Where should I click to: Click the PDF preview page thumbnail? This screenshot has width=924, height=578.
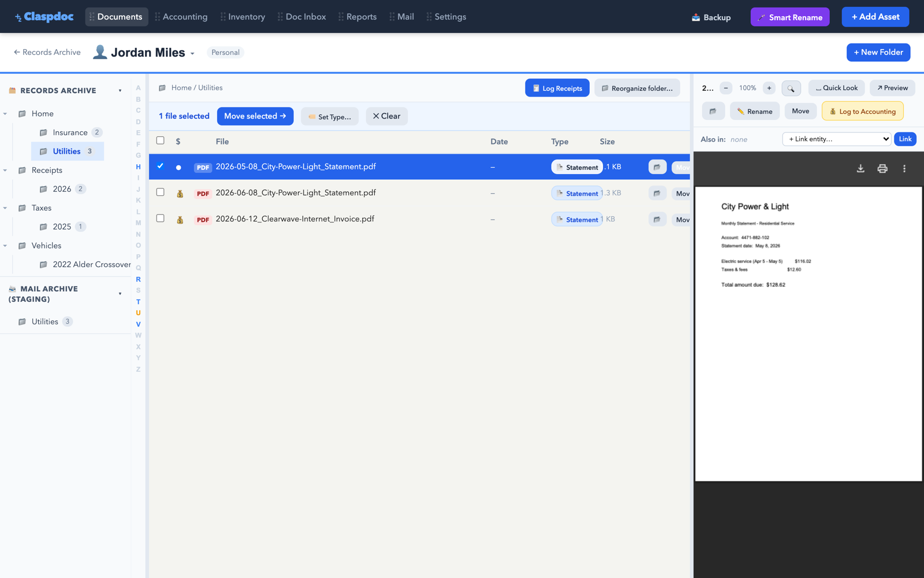coord(808,334)
